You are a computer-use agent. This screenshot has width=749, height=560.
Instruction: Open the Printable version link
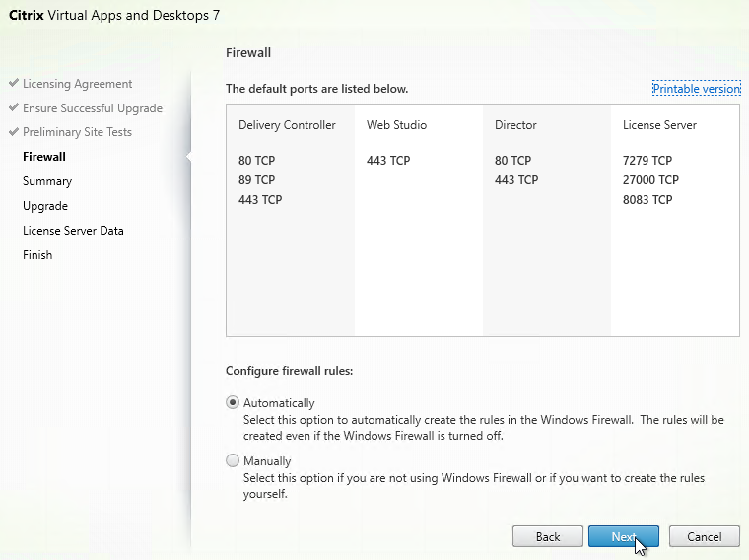tap(696, 89)
